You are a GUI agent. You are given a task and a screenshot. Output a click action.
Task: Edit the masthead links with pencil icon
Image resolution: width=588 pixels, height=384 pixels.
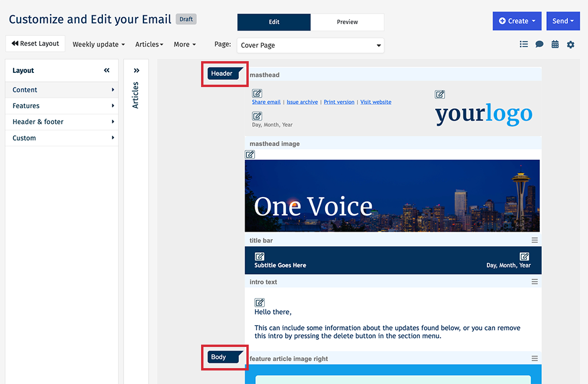(257, 93)
